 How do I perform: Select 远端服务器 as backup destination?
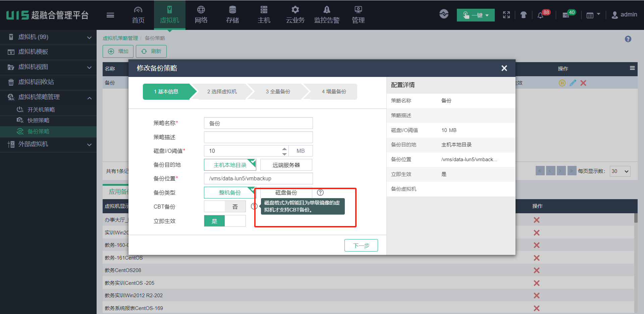286,165
